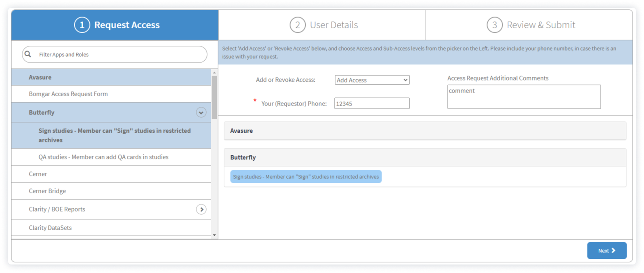644x273 pixels.
Task: Click the Avasure section header on right
Action: [x=425, y=131]
